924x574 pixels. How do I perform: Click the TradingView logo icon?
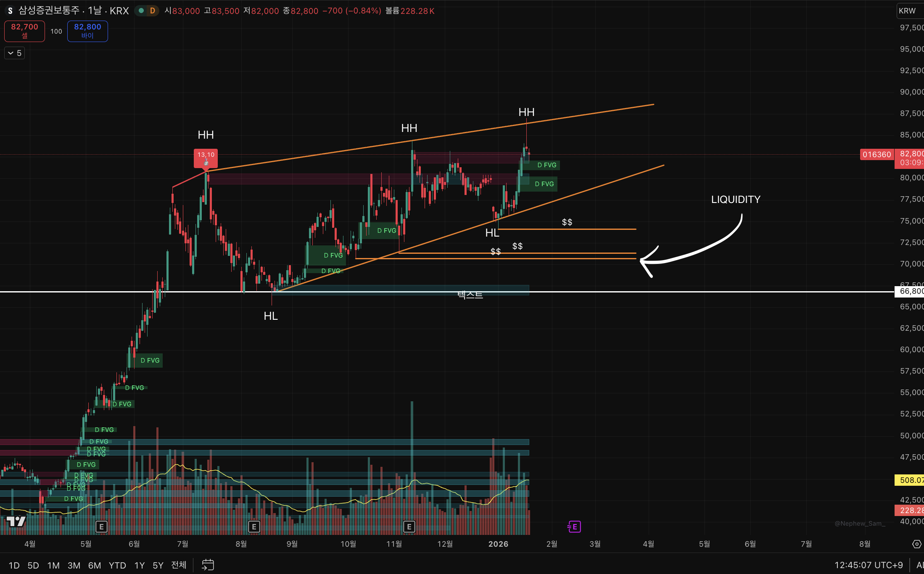[x=16, y=521]
